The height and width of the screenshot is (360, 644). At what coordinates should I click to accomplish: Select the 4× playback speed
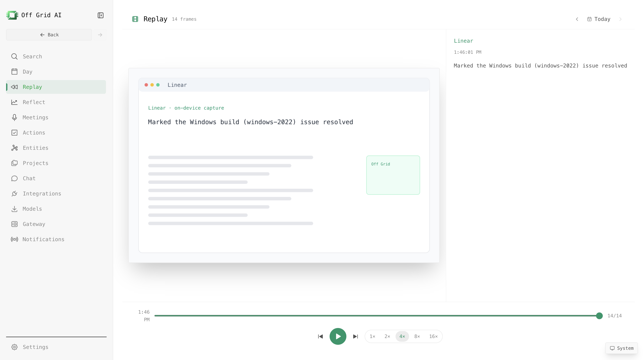tap(402, 336)
